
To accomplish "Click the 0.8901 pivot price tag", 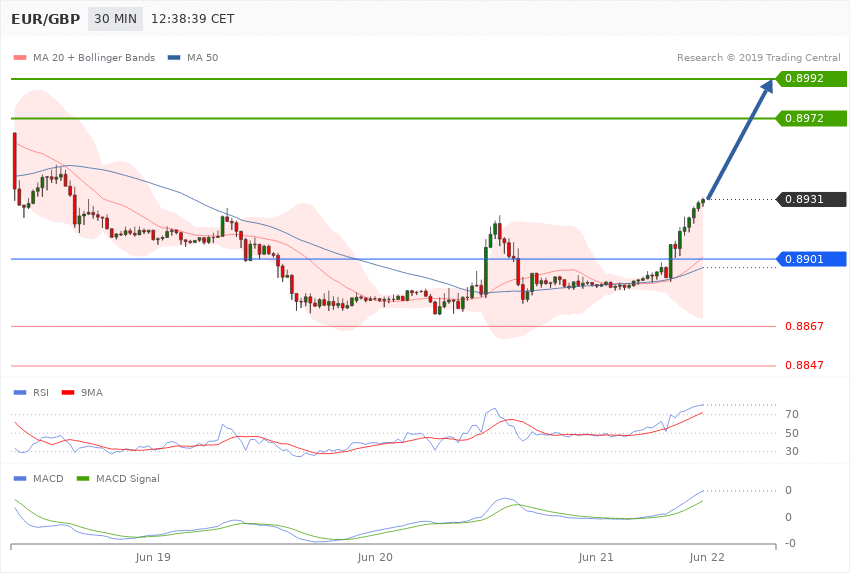I will coord(811,259).
